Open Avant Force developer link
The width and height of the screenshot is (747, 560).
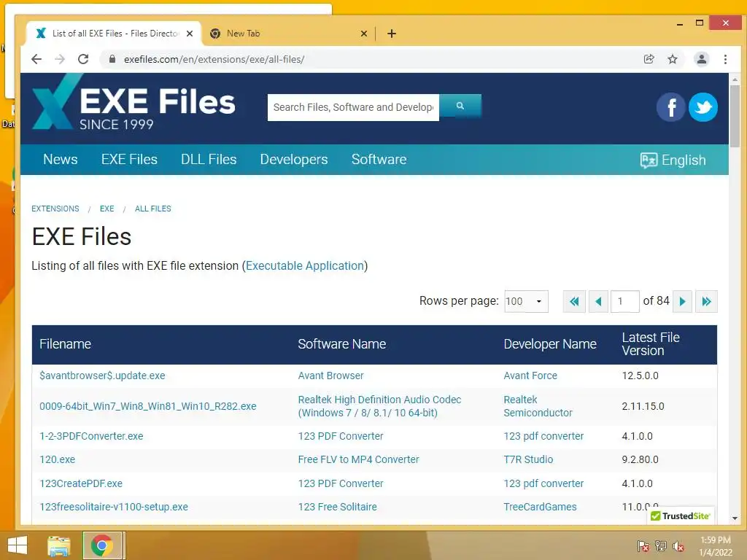[x=530, y=376]
